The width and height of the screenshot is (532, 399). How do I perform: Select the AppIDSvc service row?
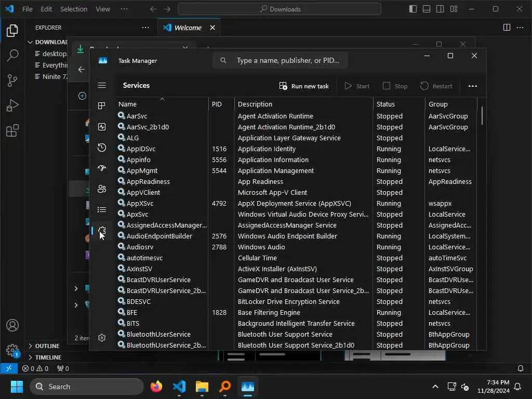[x=296, y=149]
